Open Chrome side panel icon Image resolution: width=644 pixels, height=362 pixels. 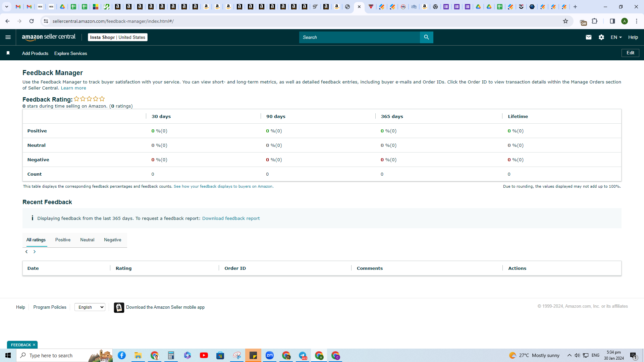pyautogui.click(x=612, y=21)
